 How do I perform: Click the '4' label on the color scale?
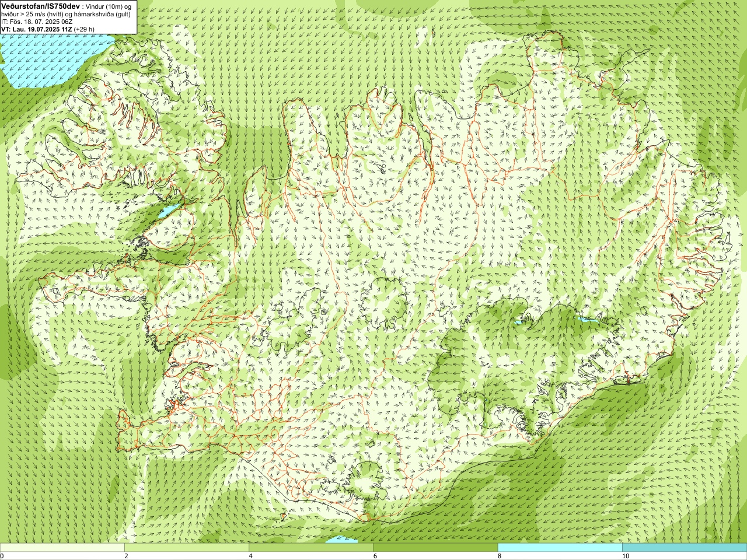(251, 556)
